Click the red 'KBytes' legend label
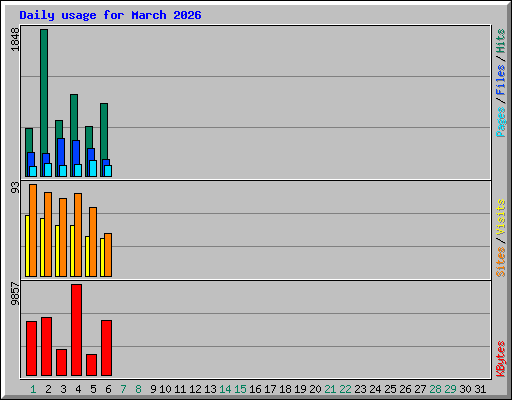This screenshot has width=512, height=400. (x=500, y=359)
